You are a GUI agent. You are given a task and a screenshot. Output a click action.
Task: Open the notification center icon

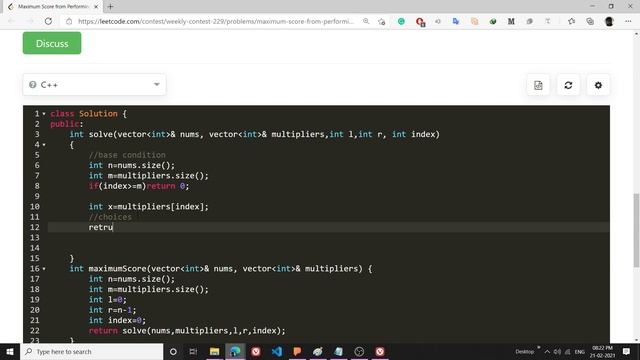tap(627, 351)
